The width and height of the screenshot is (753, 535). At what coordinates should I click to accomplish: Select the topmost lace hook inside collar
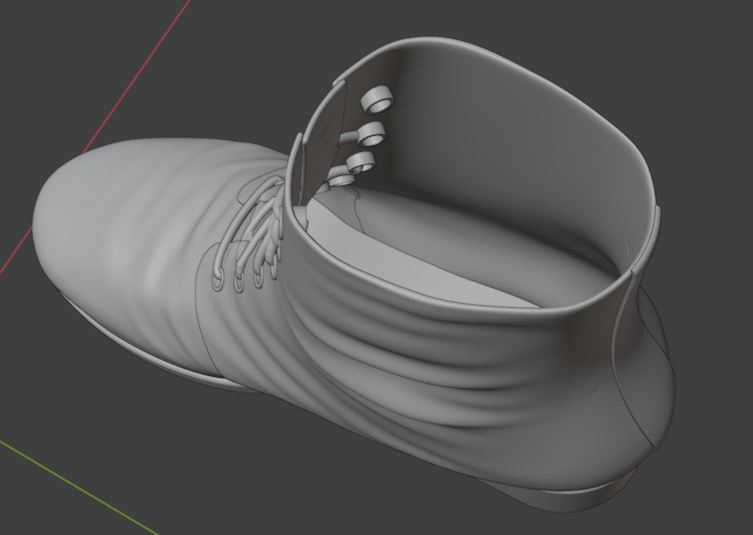click(377, 99)
